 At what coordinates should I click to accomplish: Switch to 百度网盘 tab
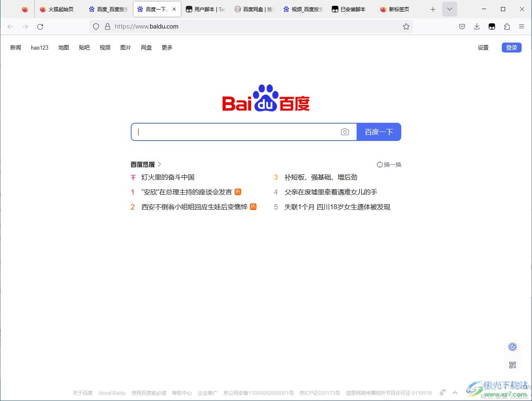coord(254,9)
